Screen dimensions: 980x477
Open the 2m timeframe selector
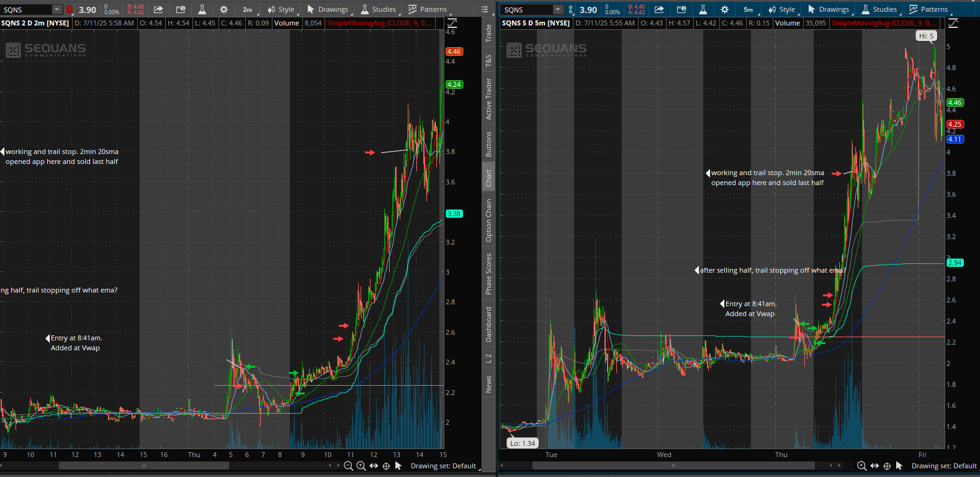[x=248, y=9]
